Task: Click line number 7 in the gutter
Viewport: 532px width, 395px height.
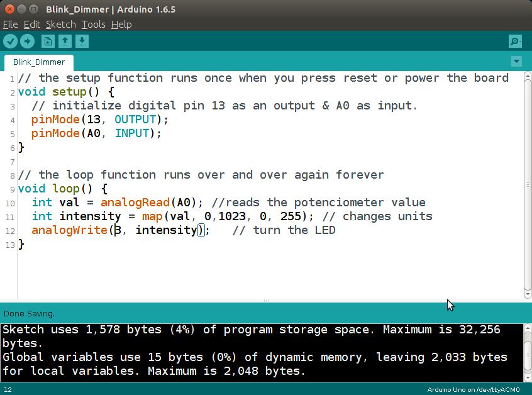Action: [13, 162]
